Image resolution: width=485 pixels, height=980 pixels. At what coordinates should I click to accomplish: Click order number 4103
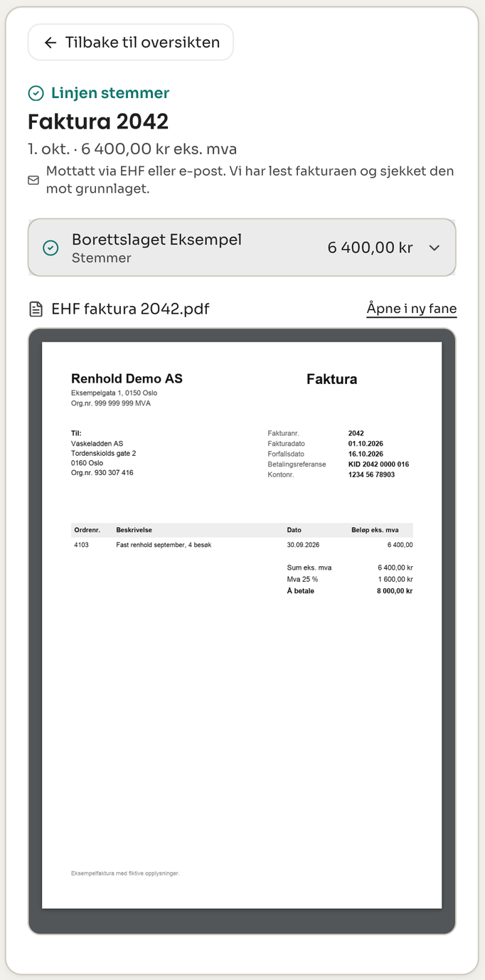coord(81,545)
